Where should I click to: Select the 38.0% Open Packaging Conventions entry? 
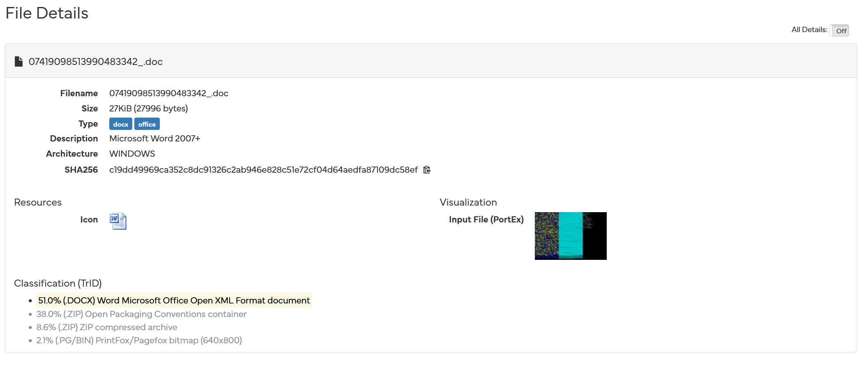(x=141, y=314)
